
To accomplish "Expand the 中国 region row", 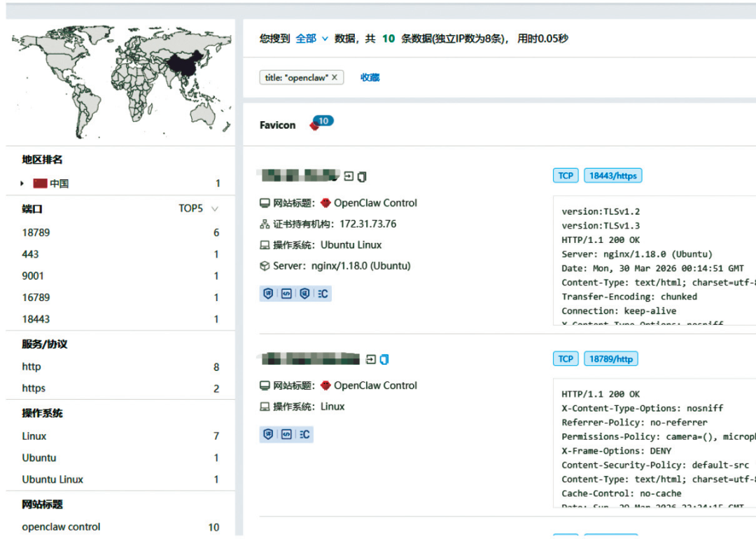I will pos(22,183).
